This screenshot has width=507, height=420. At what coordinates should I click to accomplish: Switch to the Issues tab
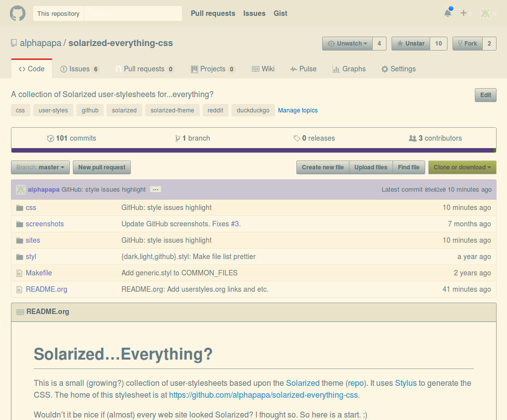click(79, 69)
